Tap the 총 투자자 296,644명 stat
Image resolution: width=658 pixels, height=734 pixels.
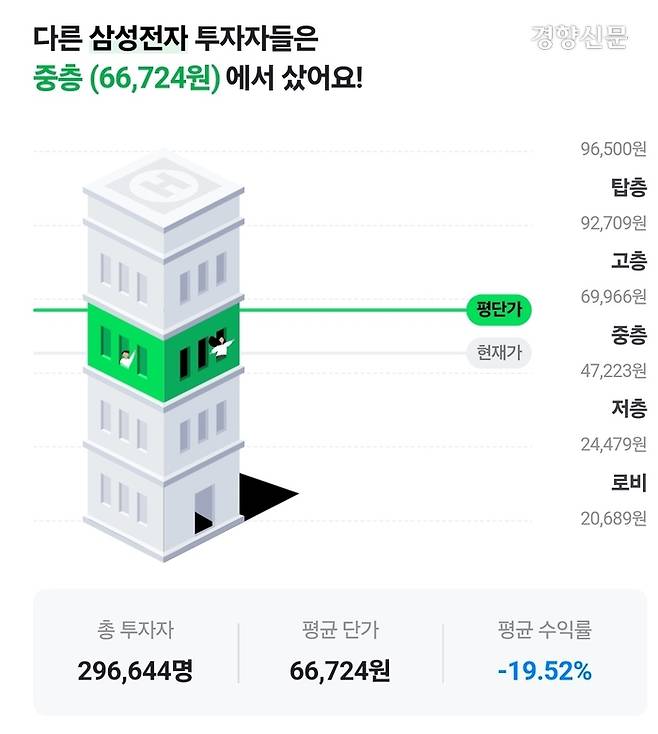click(x=135, y=651)
